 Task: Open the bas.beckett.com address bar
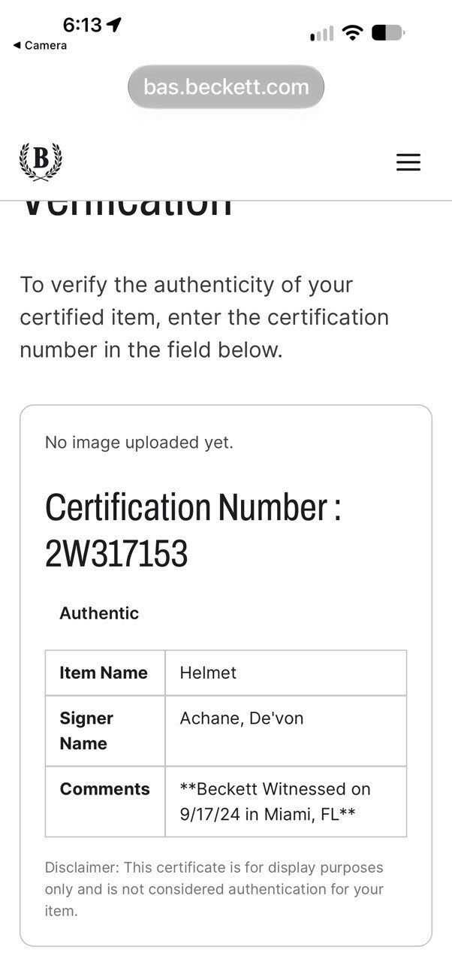click(226, 87)
